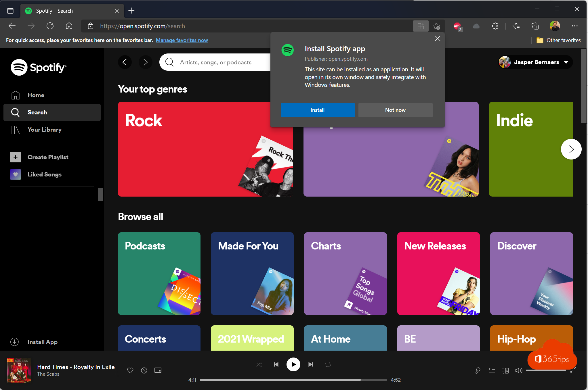Click the queue/playlist view icon
The image size is (588, 390).
[491, 371]
